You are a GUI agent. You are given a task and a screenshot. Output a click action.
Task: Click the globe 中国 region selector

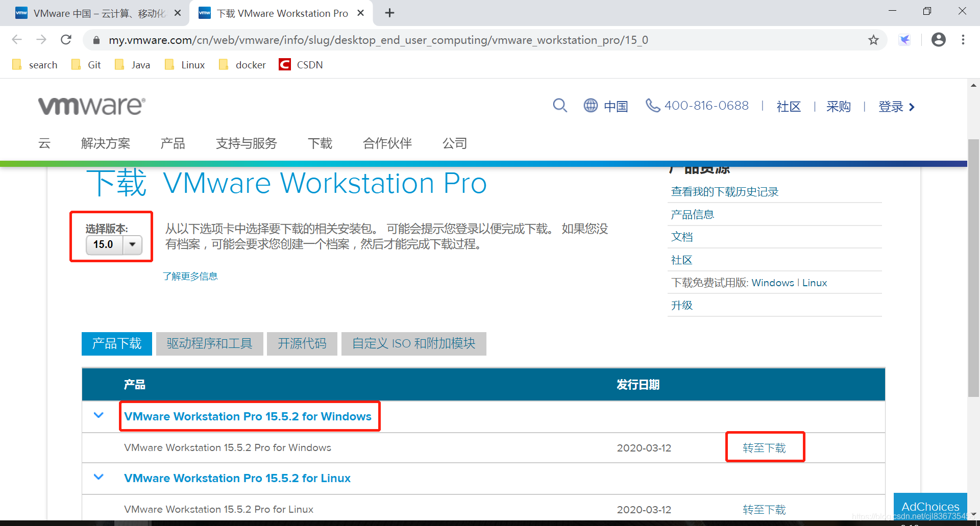tap(606, 106)
